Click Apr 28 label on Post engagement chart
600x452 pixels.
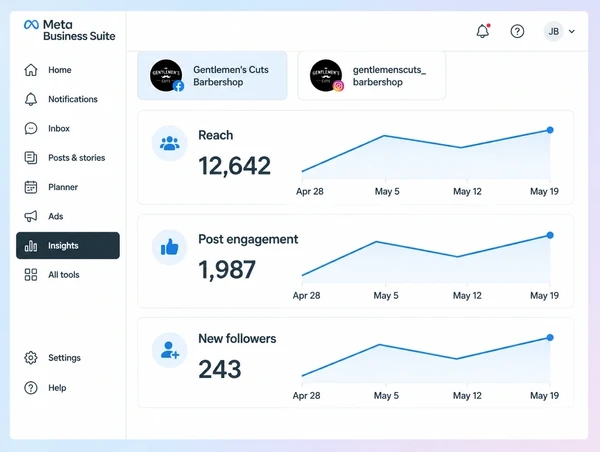pyautogui.click(x=307, y=295)
